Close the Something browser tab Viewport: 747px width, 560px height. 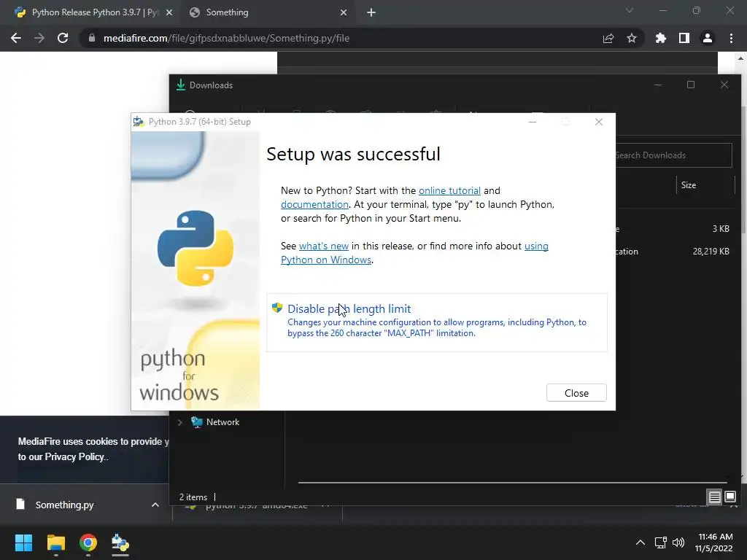click(344, 12)
